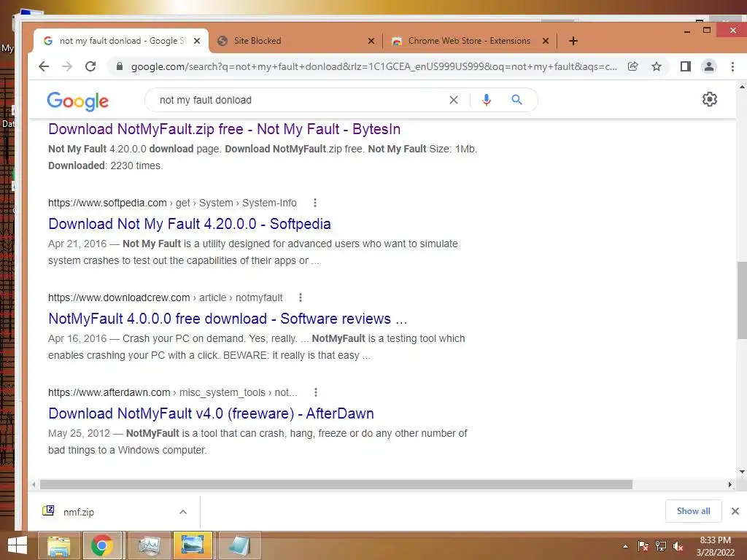Open more options for Downloadcrew result
The width and height of the screenshot is (747, 560).
click(x=300, y=297)
